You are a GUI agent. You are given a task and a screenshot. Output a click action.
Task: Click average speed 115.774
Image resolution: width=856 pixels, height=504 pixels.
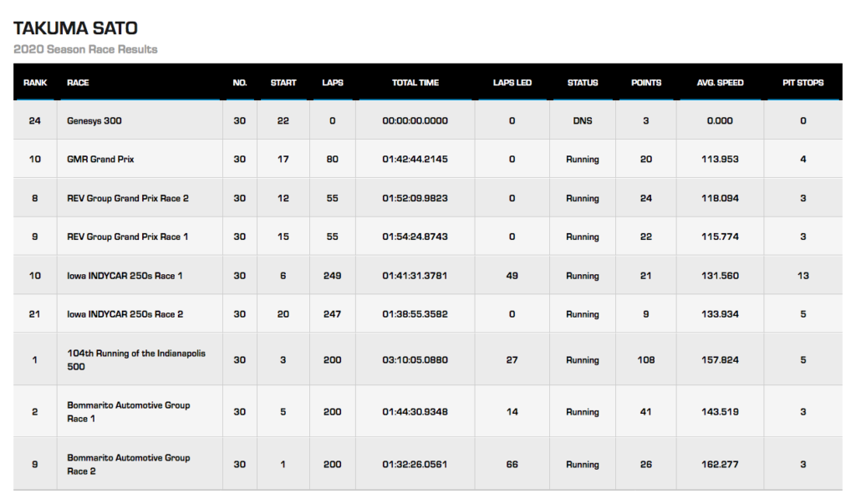(720, 237)
